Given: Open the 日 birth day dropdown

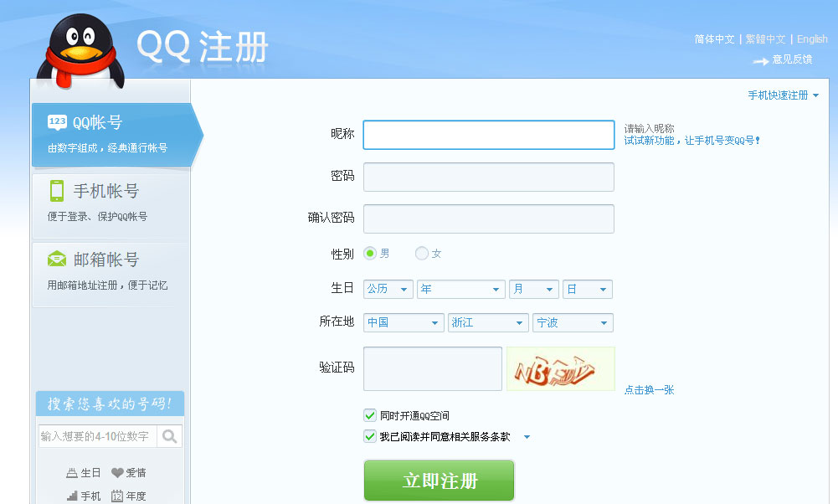Looking at the screenshot, I should pos(588,289).
